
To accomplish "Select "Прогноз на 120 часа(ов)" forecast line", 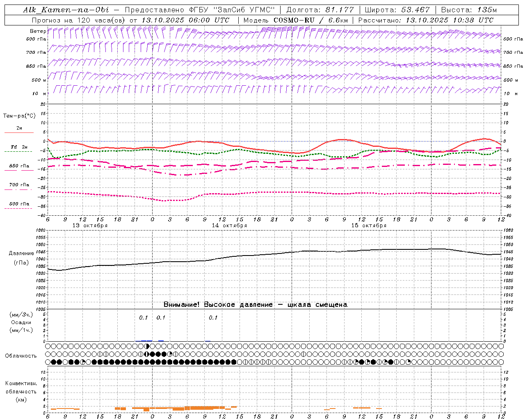I will (79, 20).
